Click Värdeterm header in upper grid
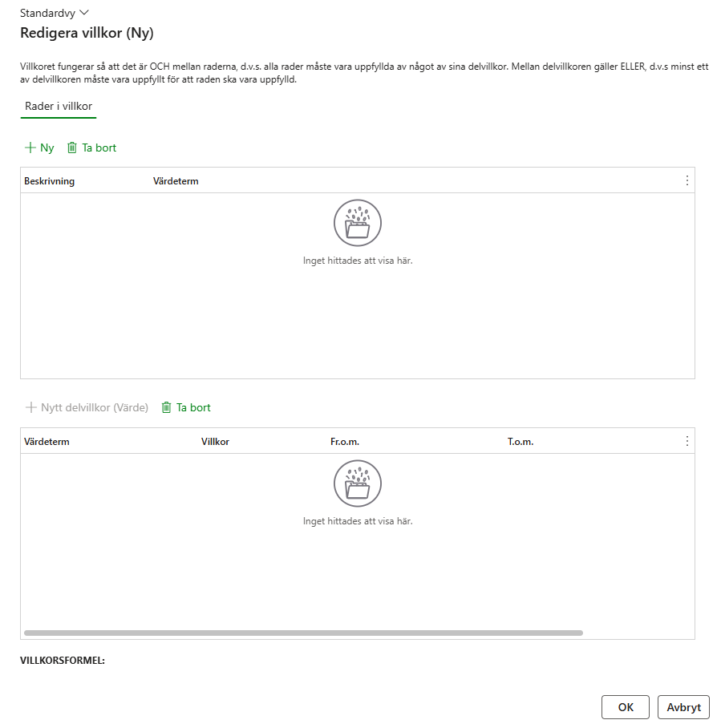The image size is (721, 728). (x=176, y=181)
